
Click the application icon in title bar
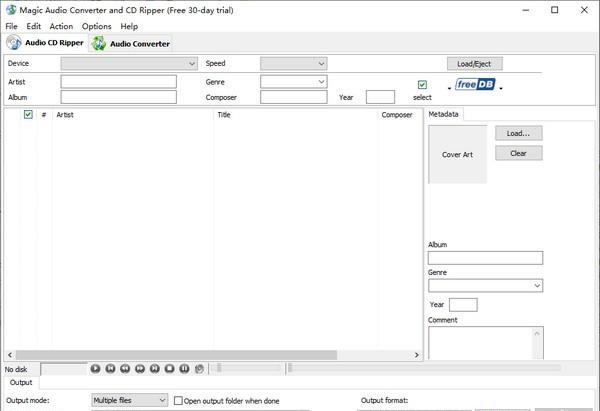pyautogui.click(x=11, y=10)
